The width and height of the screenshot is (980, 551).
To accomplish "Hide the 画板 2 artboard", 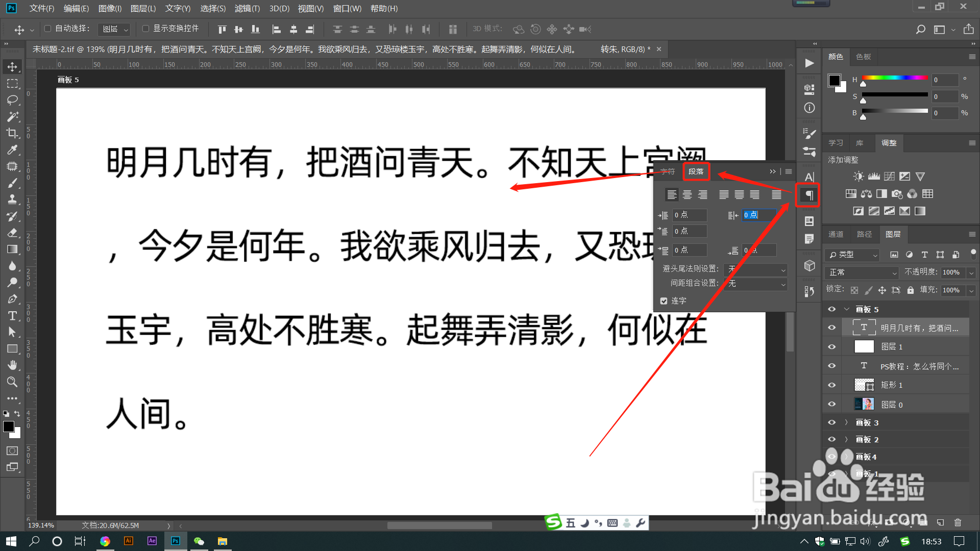I will (x=831, y=439).
